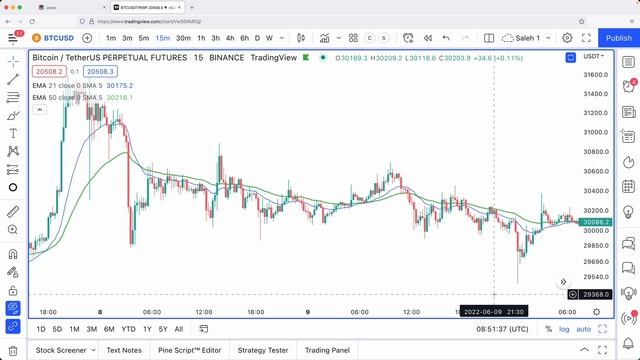Select the 1h timeframe
This screenshot has width=640, height=360.
point(201,38)
